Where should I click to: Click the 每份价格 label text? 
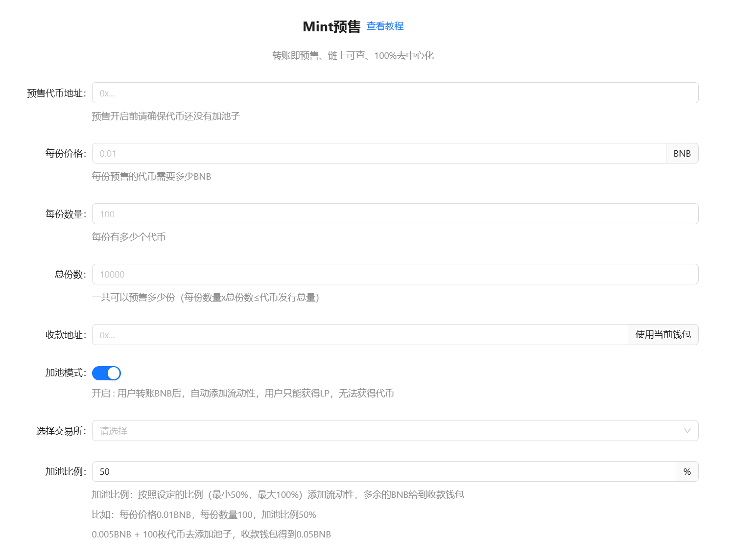pyautogui.click(x=65, y=154)
